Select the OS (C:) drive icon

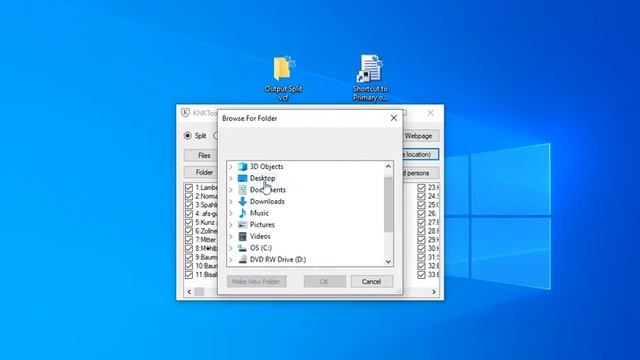coord(242,248)
